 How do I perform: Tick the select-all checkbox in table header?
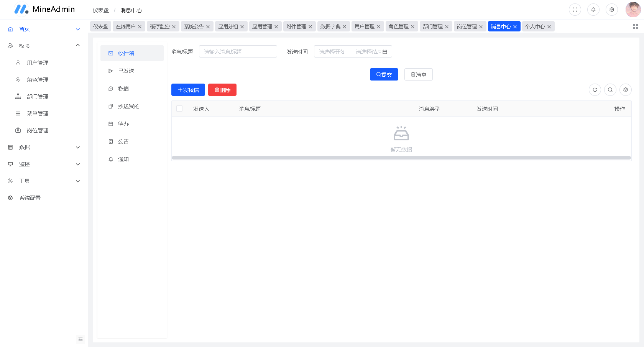pyautogui.click(x=179, y=109)
